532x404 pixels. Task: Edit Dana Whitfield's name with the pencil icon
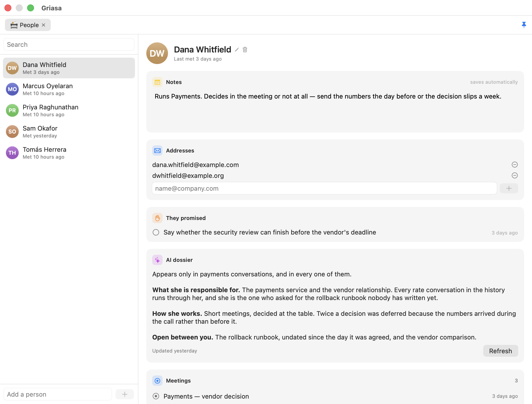pos(237,50)
